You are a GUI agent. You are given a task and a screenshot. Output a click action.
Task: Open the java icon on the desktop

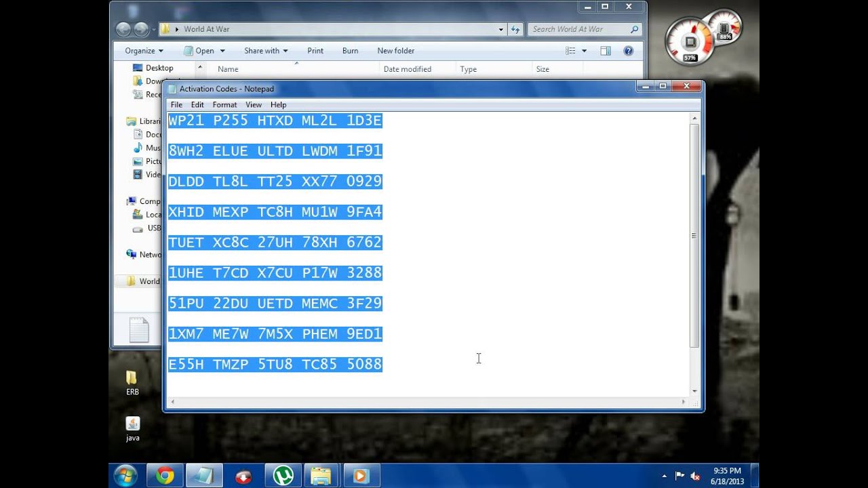point(132,428)
